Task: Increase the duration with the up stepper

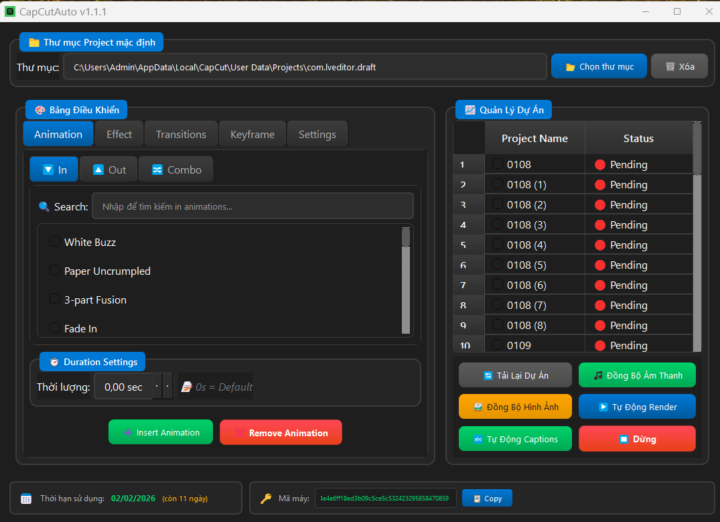Action: point(157,387)
